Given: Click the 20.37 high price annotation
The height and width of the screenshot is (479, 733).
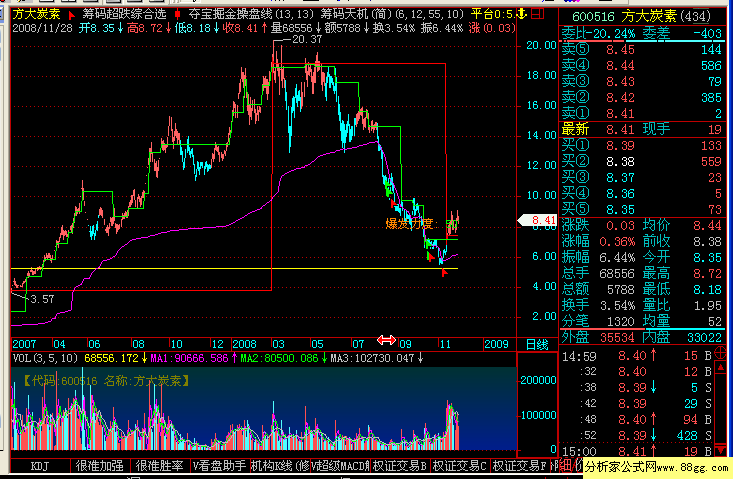Looking at the screenshot, I should 307,40.
